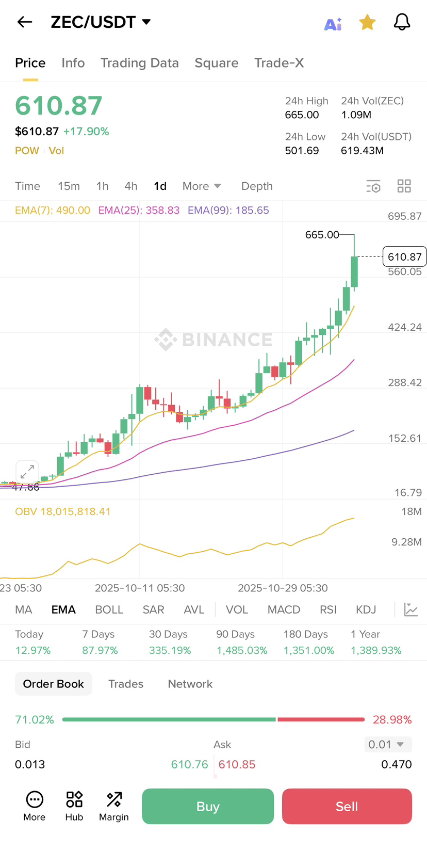The width and height of the screenshot is (427, 868).
Task: Select the Network tab
Action: [190, 684]
